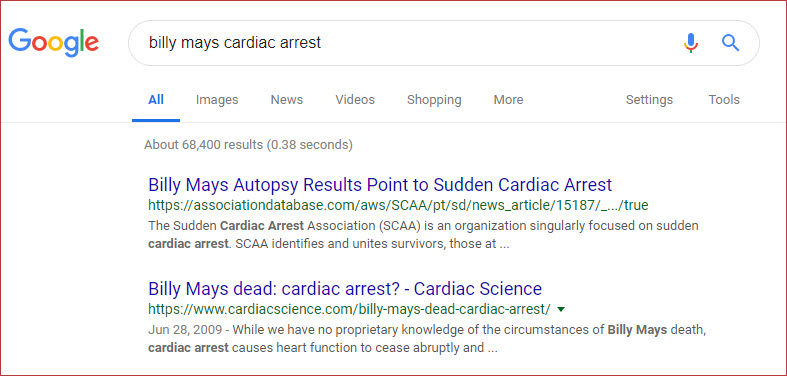Open the Shopping tab
Viewport: 787px width, 376px height.
[x=434, y=100]
